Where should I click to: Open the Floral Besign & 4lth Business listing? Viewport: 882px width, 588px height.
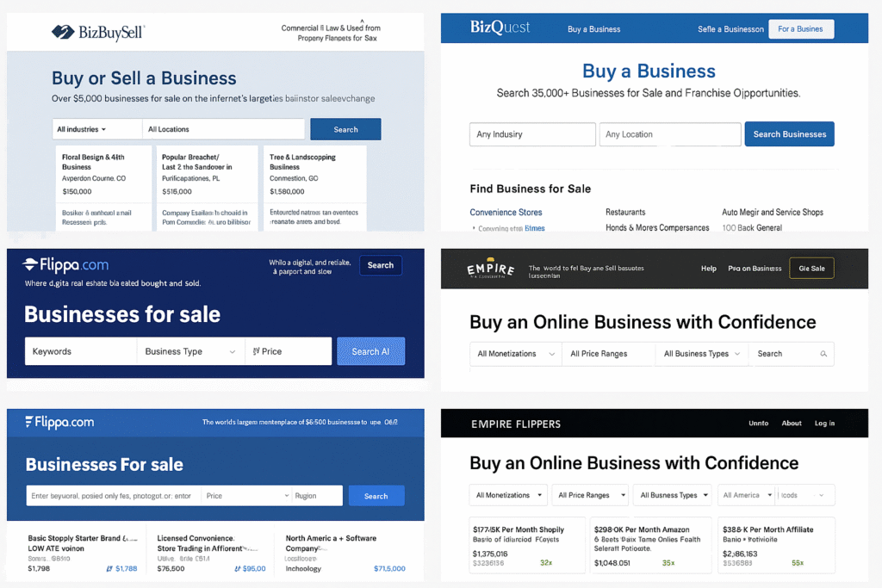tap(103, 188)
